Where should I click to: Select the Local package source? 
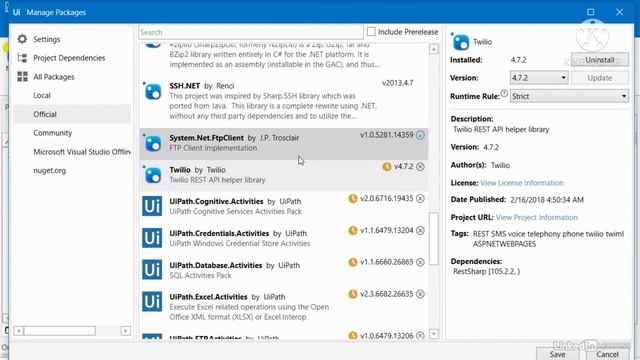(x=42, y=96)
